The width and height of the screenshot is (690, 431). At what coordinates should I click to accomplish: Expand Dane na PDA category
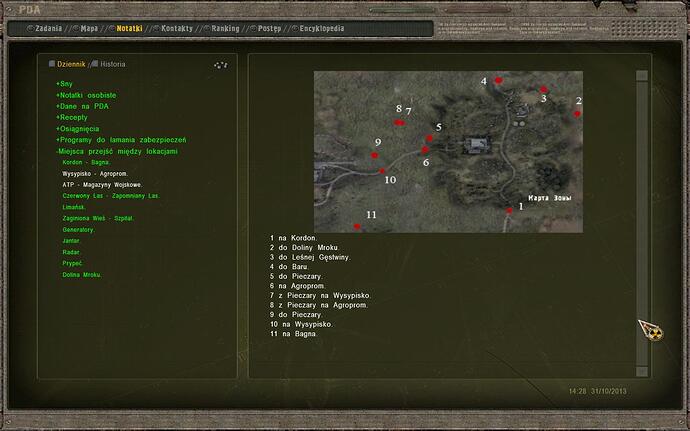(x=82, y=106)
